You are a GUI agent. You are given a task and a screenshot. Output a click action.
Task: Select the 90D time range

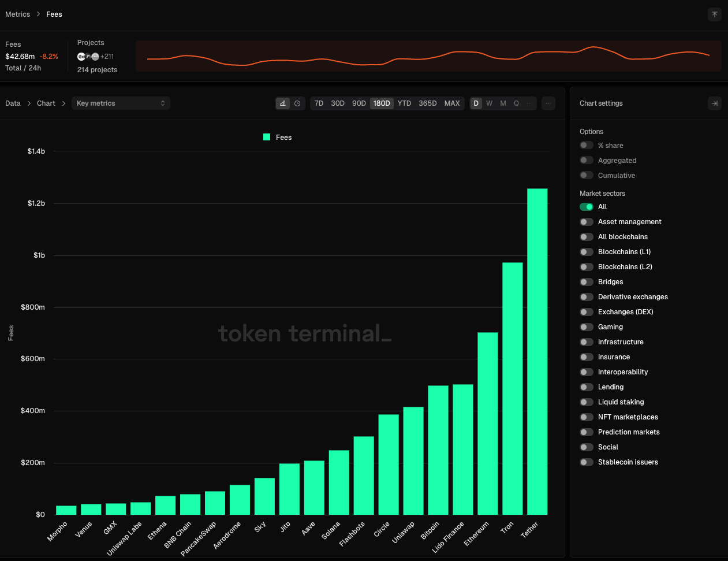tap(359, 103)
